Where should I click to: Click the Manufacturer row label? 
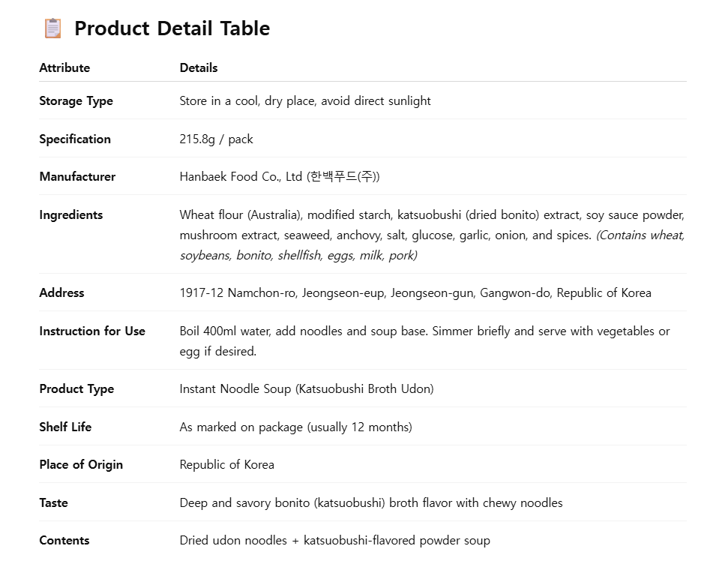coord(77,177)
